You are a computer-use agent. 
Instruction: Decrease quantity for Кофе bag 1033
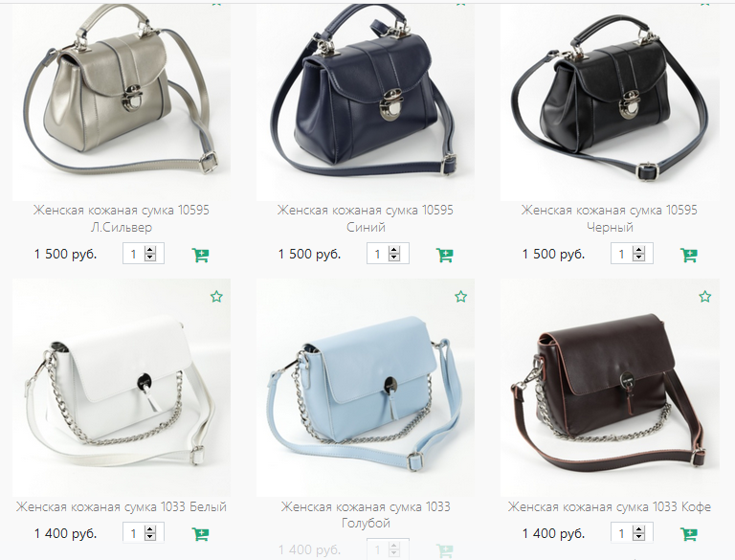pos(638,537)
